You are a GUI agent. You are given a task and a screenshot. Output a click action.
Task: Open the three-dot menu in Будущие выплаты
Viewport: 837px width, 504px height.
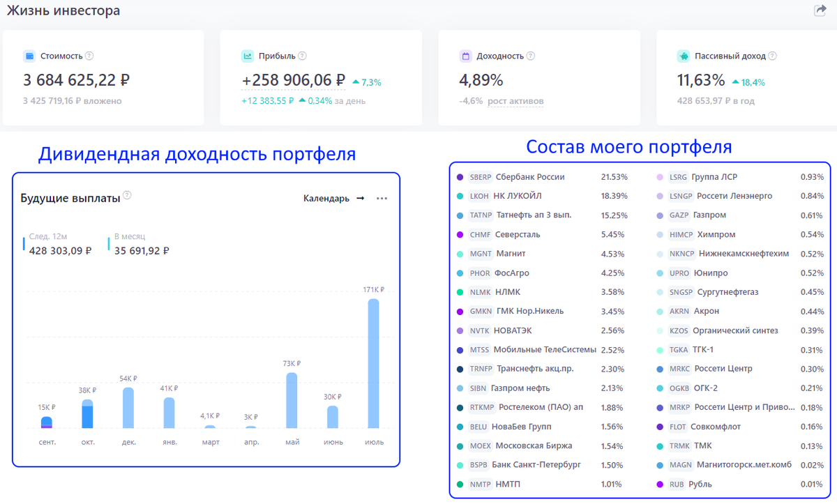382,199
